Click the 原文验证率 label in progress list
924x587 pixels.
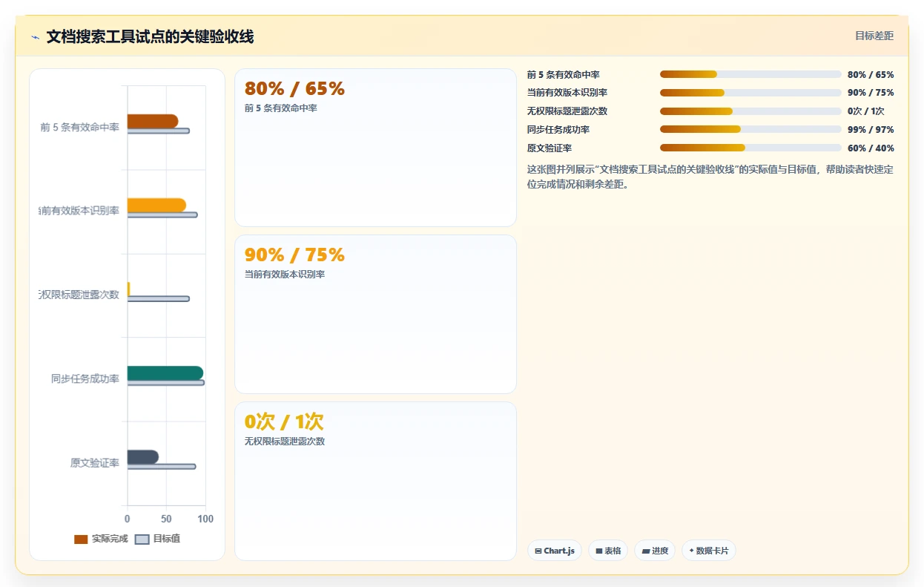[550, 148]
